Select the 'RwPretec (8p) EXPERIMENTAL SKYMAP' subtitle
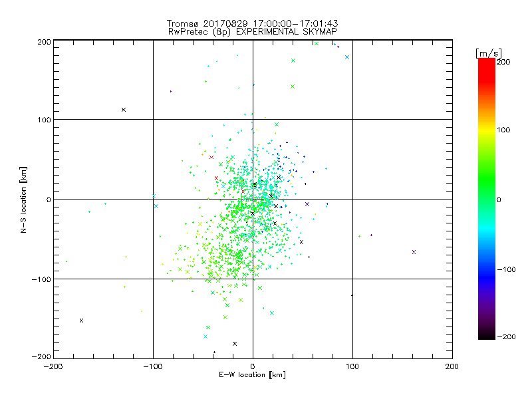This screenshot has width=532, height=399. click(x=253, y=32)
